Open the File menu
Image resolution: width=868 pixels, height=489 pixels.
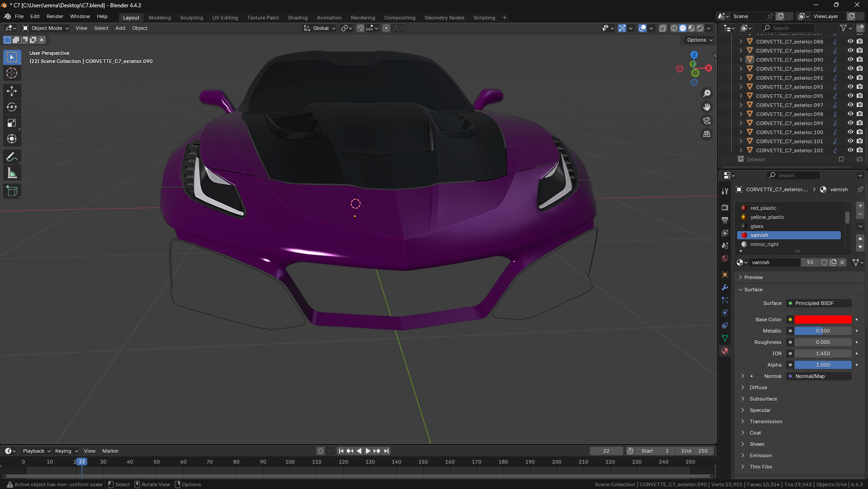tap(19, 16)
